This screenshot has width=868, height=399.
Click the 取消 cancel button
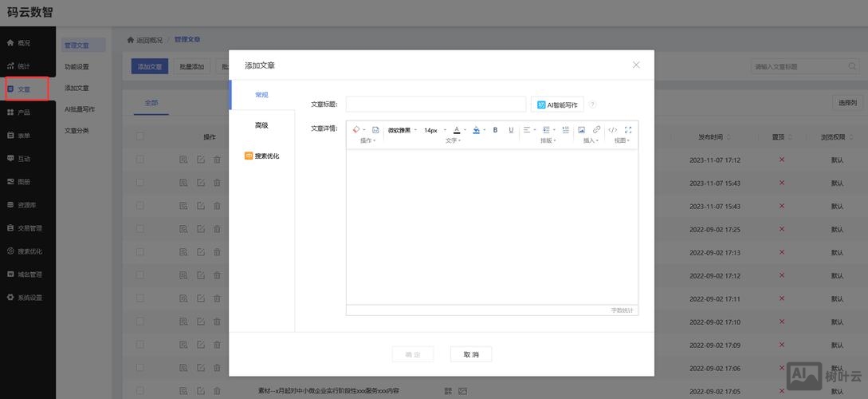(470, 354)
